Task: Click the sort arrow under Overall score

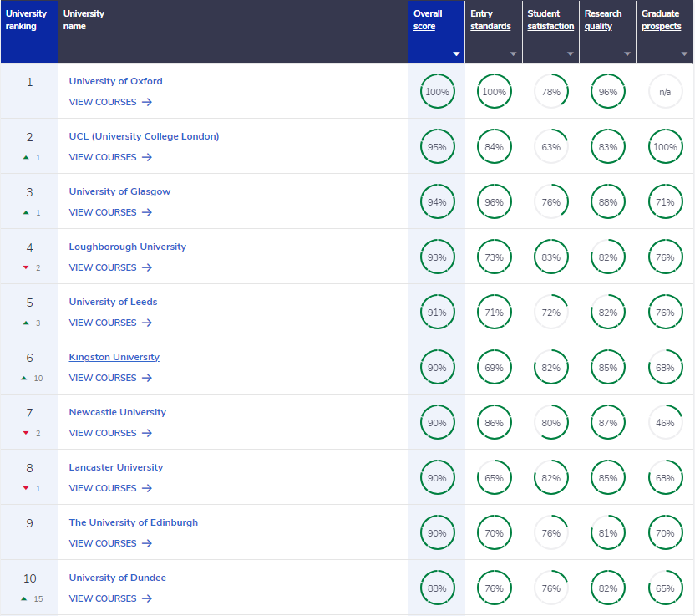Action: pos(456,54)
